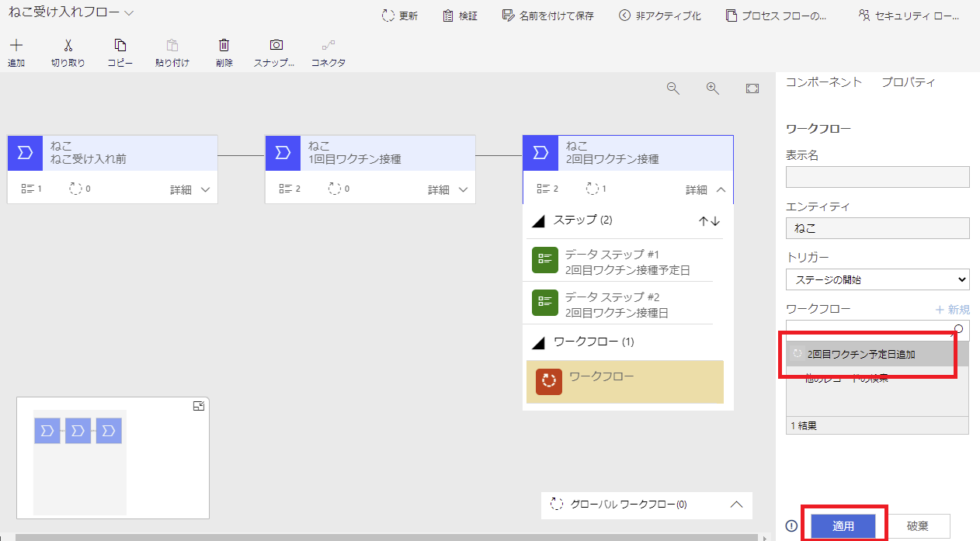Image resolution: width=980 pixels, height=541 pixels.
Task: Switch to the コンポーネント tab
Action: coord(823,82)
